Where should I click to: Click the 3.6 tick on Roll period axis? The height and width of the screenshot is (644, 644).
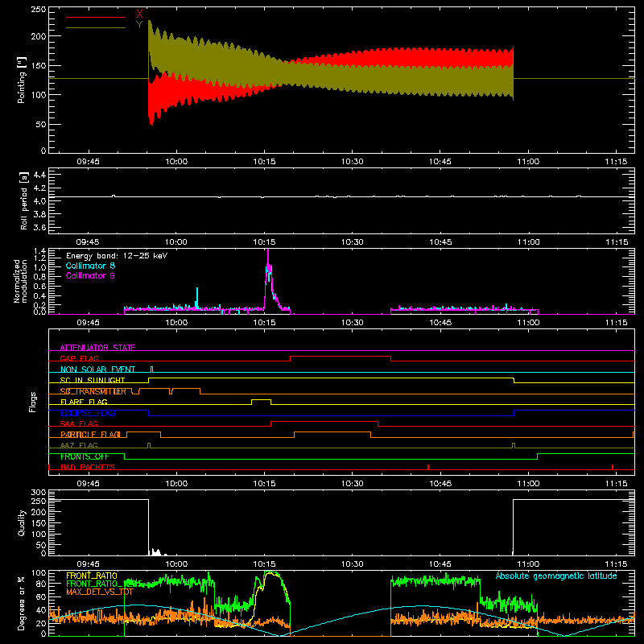click(39, 227)
